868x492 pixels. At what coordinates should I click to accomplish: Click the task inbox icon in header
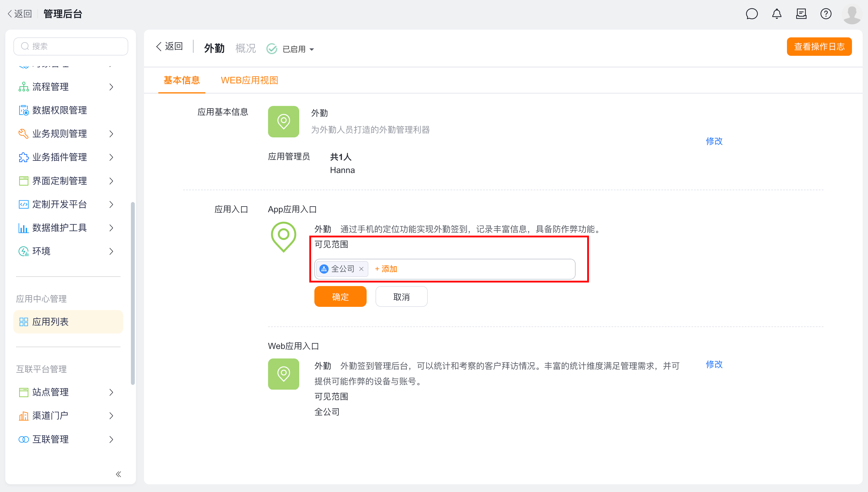801,14
